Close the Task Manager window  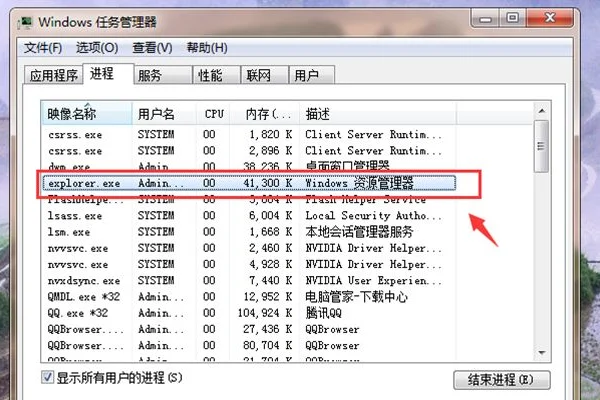(x=549, y=18)
